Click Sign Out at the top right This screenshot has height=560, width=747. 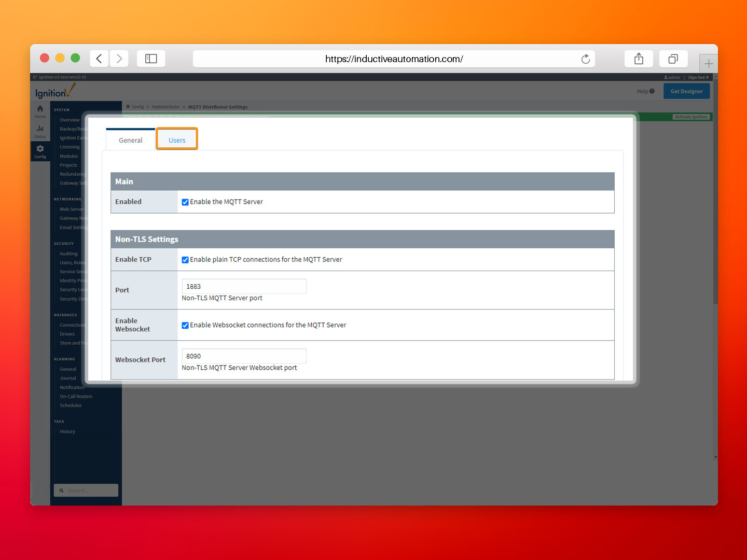697,77
